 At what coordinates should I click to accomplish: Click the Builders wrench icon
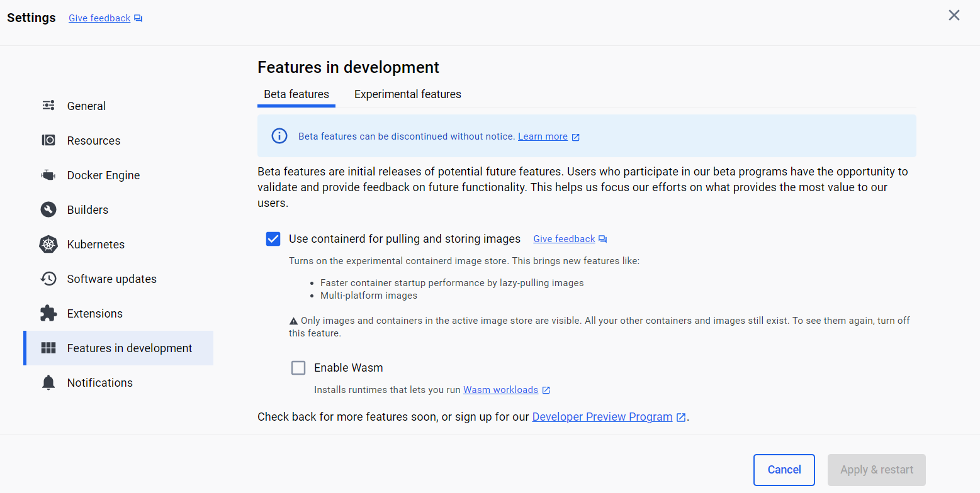coord(48,209)
